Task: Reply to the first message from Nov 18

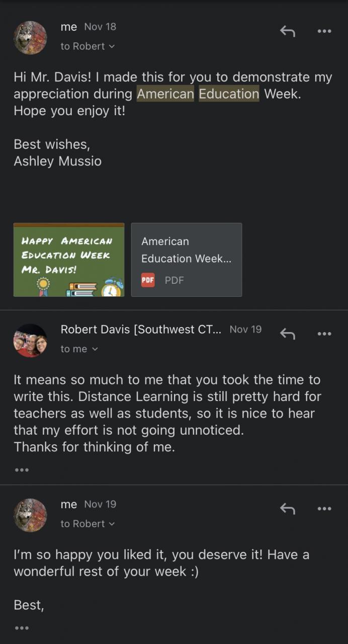Action: pyautogui.click(x=287, y=31)
